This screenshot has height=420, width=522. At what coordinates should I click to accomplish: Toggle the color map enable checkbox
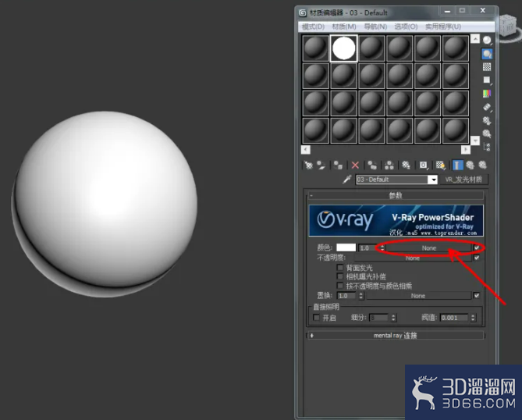[477, 247]
